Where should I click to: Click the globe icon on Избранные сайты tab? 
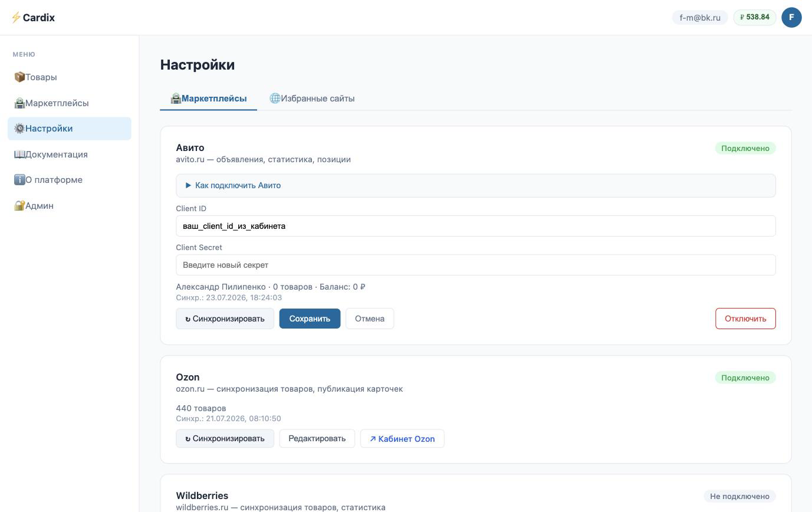275,99
